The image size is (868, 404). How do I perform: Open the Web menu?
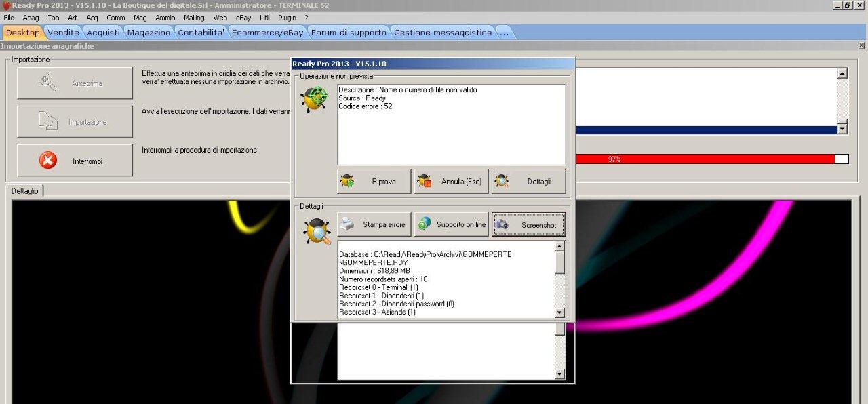coord(220,18)
